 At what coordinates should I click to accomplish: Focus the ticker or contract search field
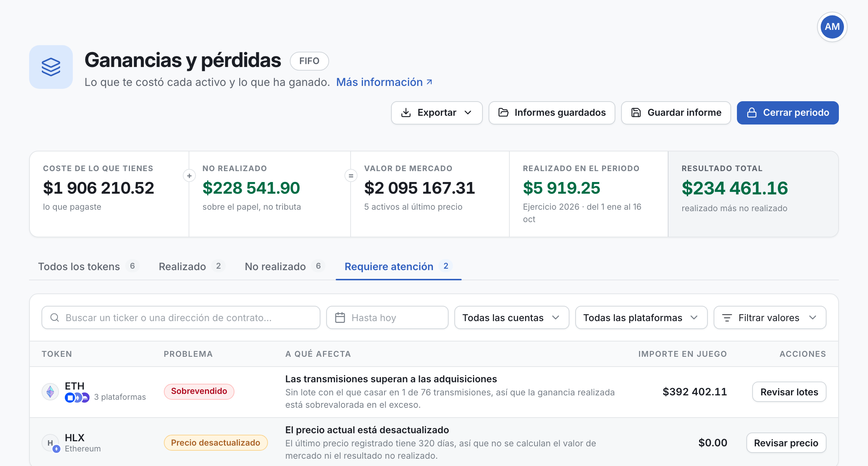tap(181, 317)
